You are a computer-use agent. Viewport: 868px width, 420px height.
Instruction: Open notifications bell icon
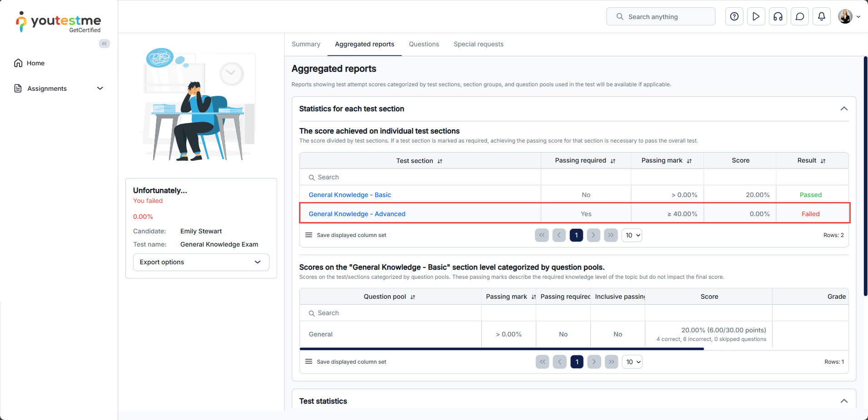tap(821, 17)
